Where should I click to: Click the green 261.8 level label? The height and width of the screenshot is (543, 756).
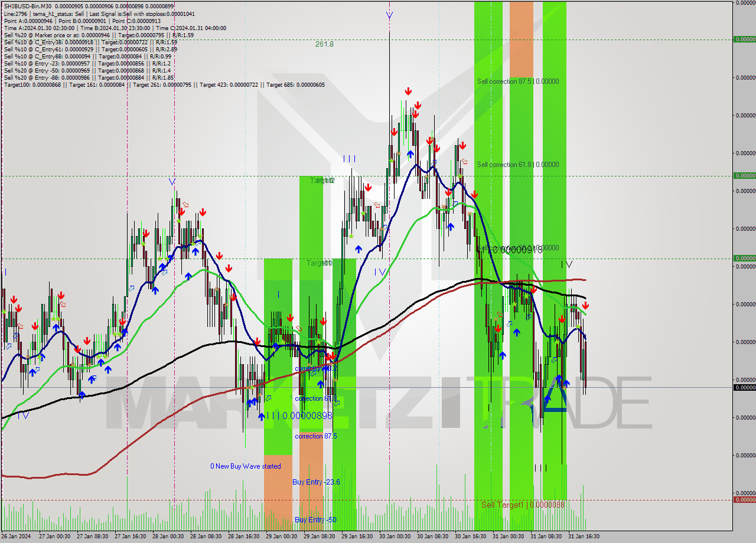click(x=324, y=44)
